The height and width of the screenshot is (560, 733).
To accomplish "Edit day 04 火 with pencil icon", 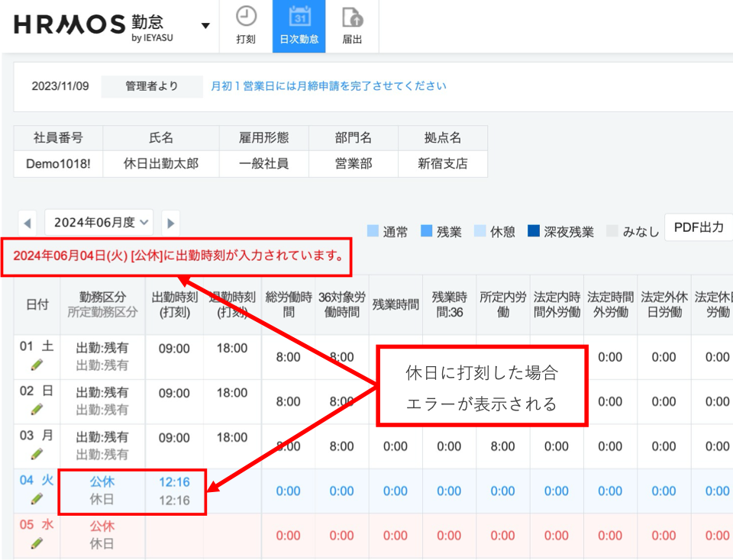I will [37, 499].
